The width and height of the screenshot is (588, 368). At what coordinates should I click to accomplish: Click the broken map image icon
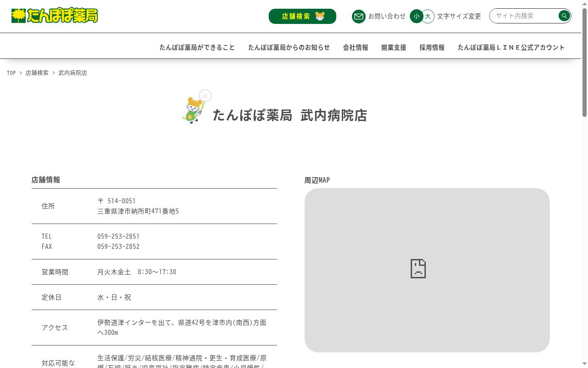pos(418,269)
